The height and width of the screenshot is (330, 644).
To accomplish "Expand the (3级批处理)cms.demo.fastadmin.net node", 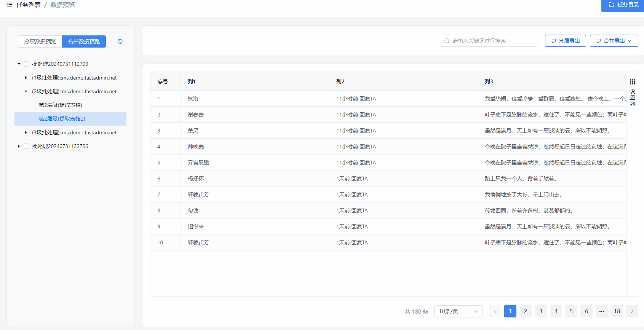I will pos(26,132).
